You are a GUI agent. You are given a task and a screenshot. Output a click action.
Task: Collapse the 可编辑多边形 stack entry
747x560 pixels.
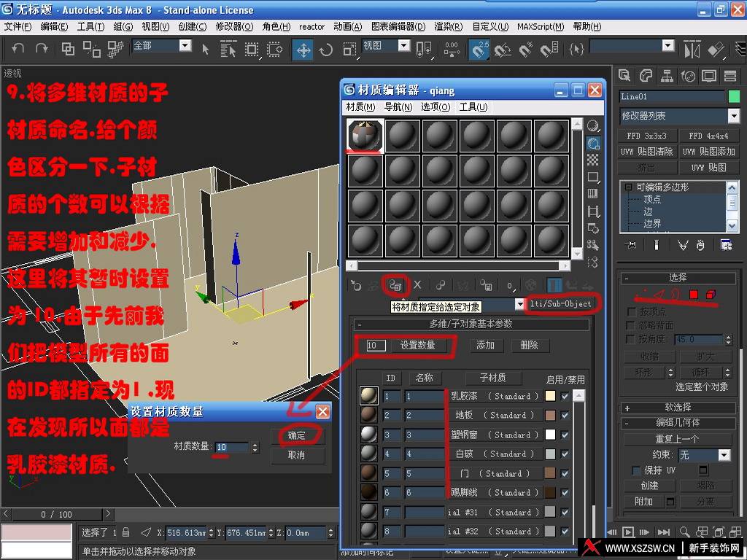628,187
